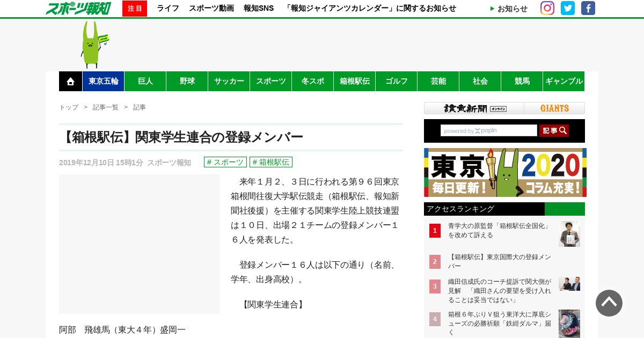644x338 pixels.
Task: Focus the popIn search input field
Action: coord(489,130)
